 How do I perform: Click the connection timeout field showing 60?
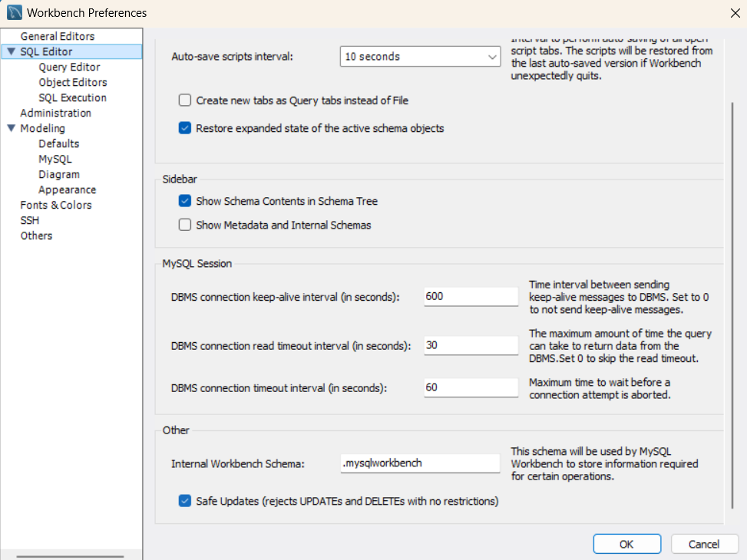pyautogui.click(x=471, y=387)
